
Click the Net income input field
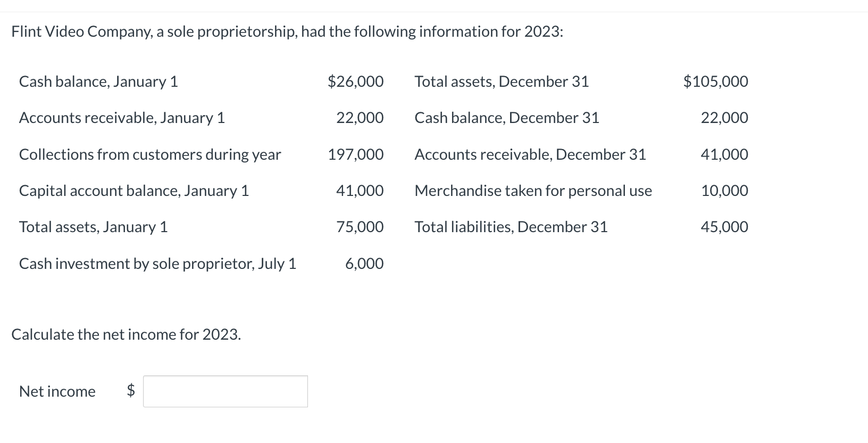click(x=225, y=391)
